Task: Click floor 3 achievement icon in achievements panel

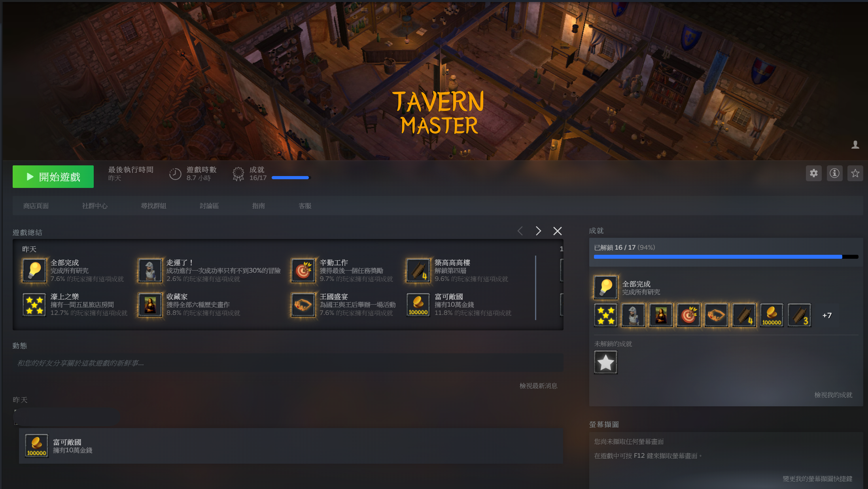Action: tap(800, 315)
